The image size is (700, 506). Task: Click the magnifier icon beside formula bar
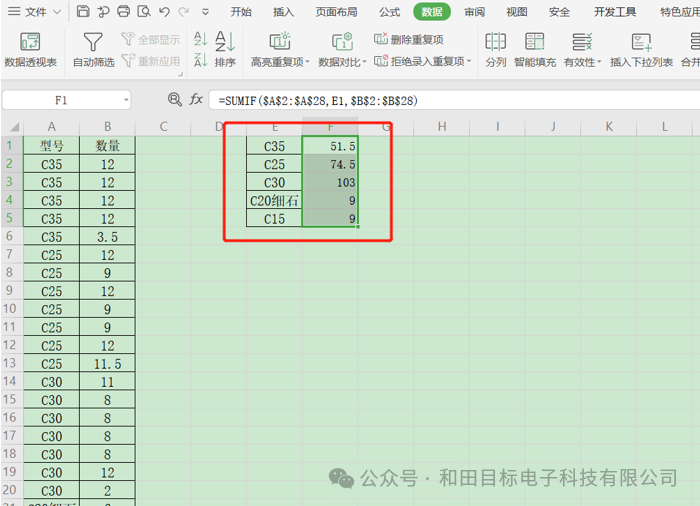pos(175,99)
